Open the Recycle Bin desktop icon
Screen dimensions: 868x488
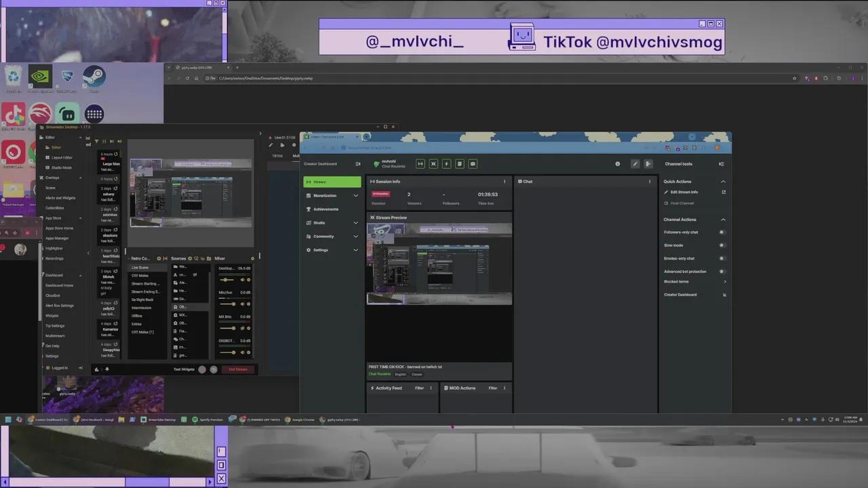[x=14, y=77]
